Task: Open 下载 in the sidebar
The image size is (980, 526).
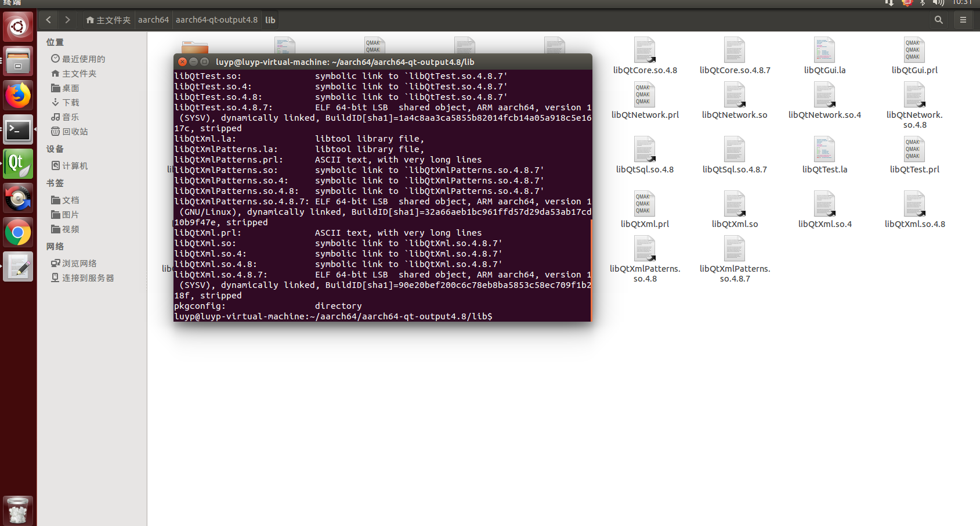Action: [x=66, y=102]
